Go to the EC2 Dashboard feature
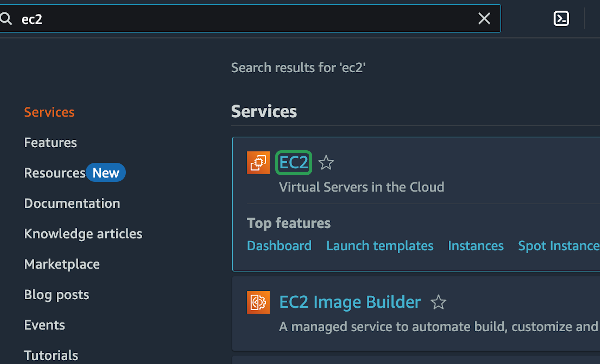 pyautogui.click(x=279, y=246)
